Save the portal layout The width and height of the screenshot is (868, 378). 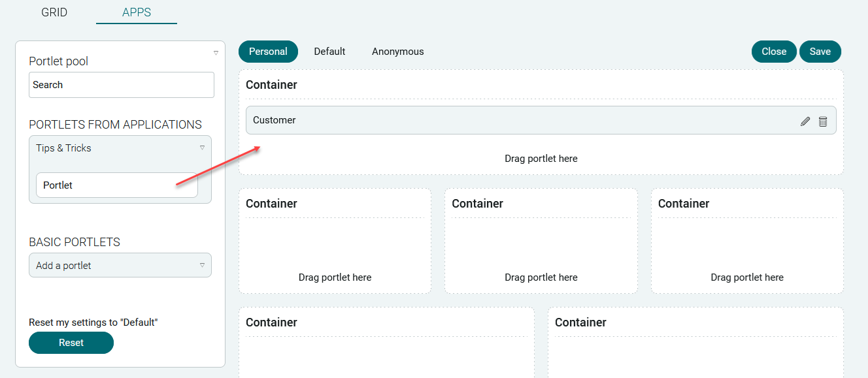coord(820,52)
